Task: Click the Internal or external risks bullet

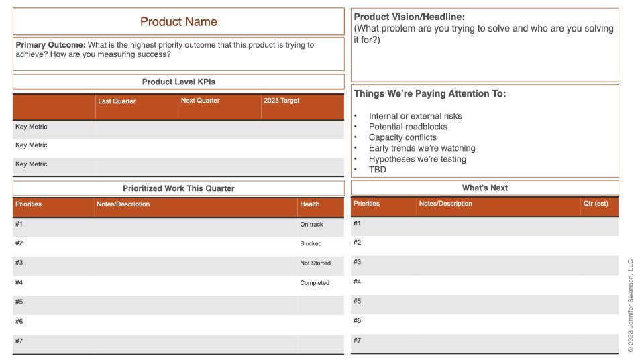Action: pyautogui.click(x=415, y=116)
